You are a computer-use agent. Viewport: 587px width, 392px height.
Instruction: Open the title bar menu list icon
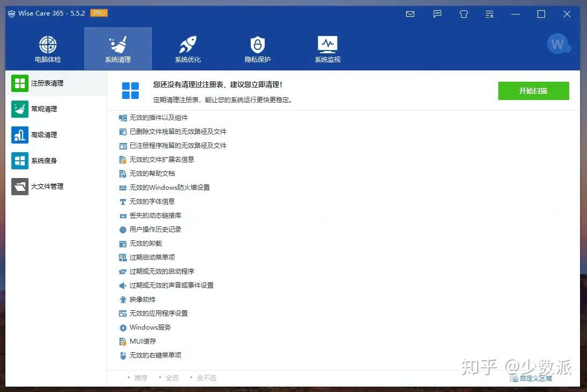pyautogui.click(x=490, y=14)
